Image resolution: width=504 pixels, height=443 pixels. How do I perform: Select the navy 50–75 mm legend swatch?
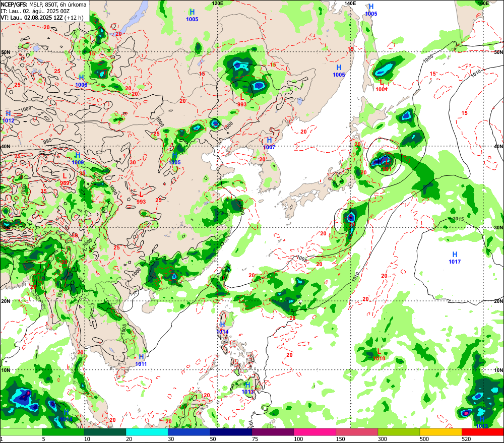tap(231, 432)
